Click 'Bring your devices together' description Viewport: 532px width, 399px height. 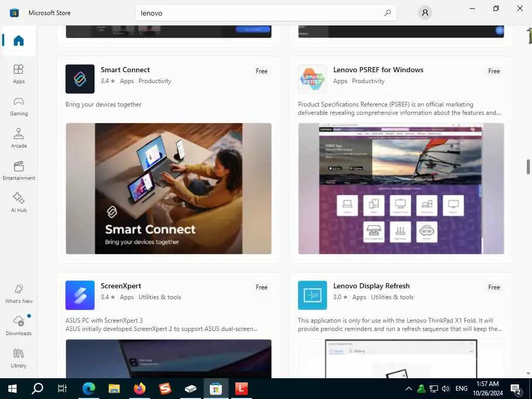(x=103, y=104)
